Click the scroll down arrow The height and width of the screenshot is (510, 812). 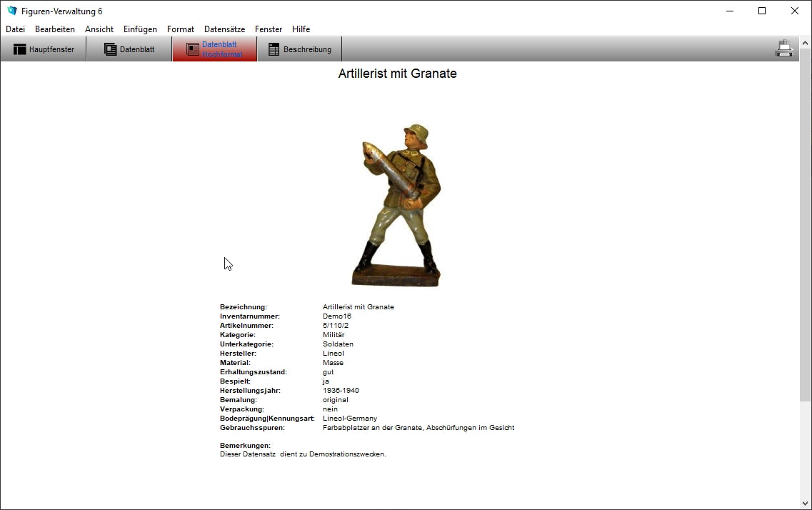(x=806, y=503)
